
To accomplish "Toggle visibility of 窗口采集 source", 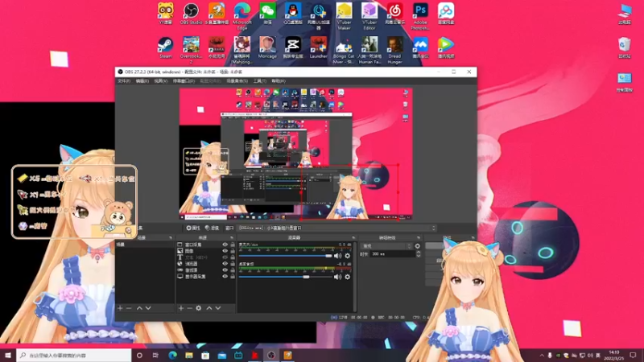I will (225, 245).
